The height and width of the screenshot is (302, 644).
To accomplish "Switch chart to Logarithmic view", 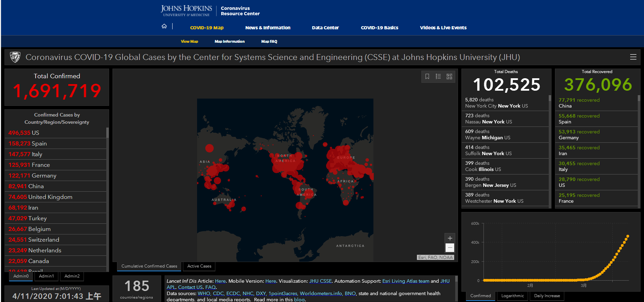I will pyautogui.click(x=512, y=296).
